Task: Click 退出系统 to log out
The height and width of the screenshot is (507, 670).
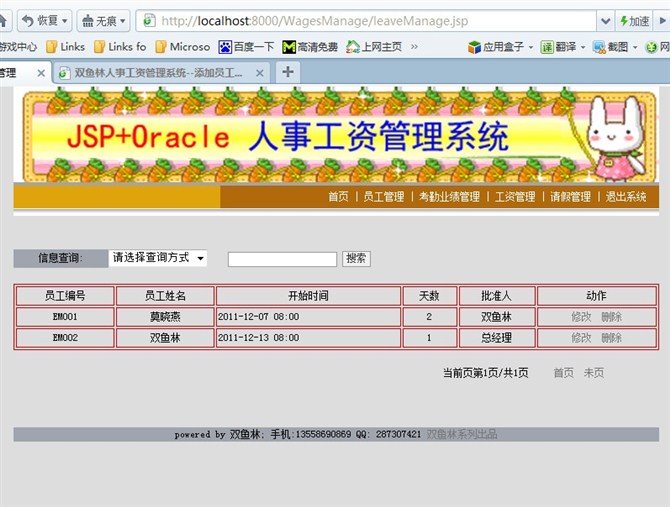Action: [x=626, y=196]
